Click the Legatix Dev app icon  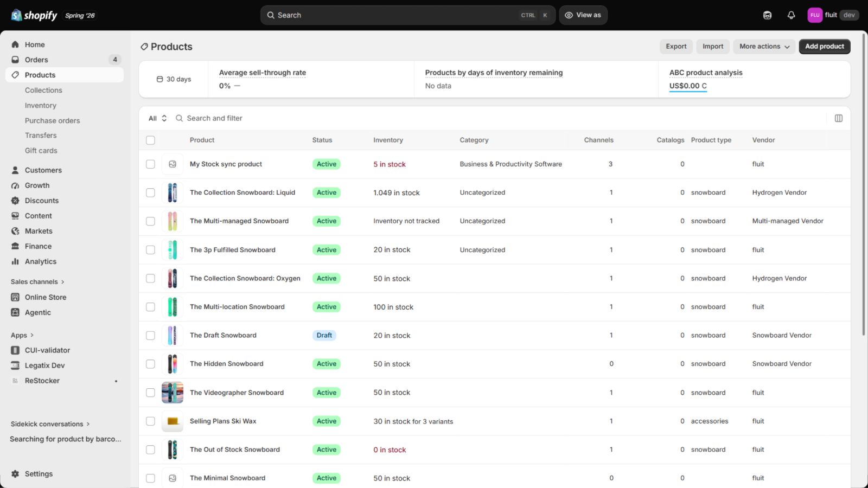click(x=15, y=365)
